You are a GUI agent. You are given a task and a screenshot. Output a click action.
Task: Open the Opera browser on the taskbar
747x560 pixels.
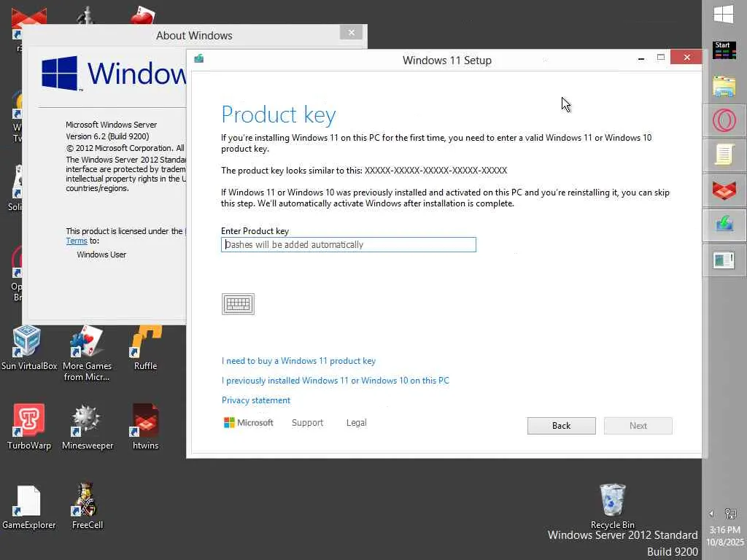724,120
